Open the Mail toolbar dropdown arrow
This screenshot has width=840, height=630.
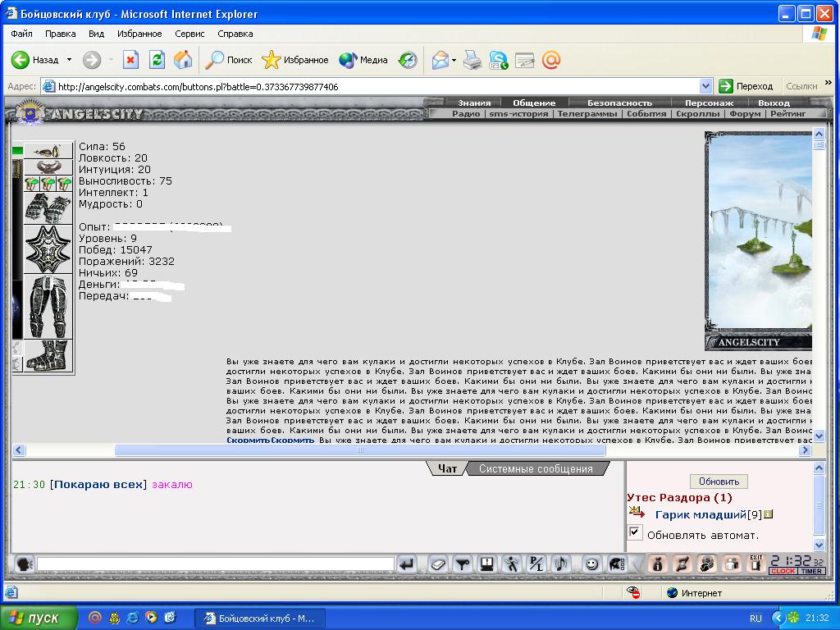click(454, 60)
